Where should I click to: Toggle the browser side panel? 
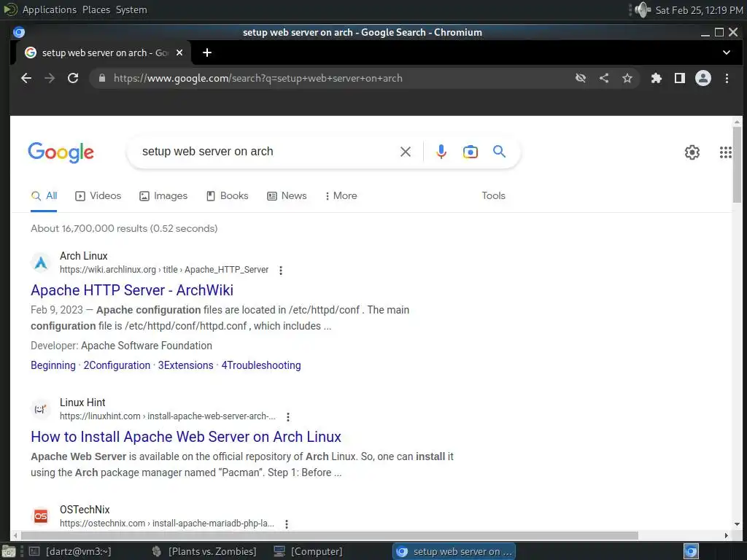coord(679,78)
